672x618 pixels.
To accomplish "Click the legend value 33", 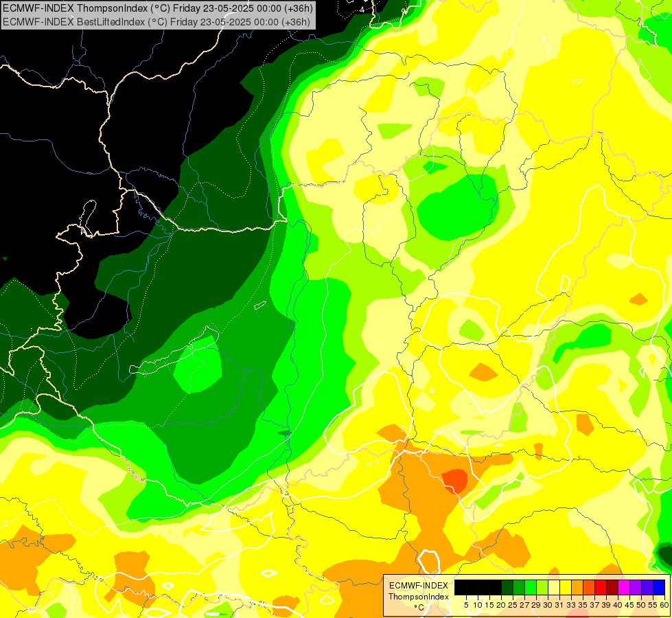I will tap(571, 605).
